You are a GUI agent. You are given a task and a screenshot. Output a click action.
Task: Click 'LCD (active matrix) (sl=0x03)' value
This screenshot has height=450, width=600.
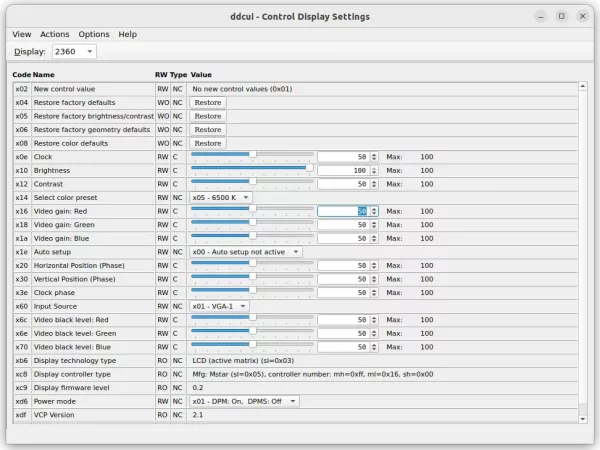(243, 361)
